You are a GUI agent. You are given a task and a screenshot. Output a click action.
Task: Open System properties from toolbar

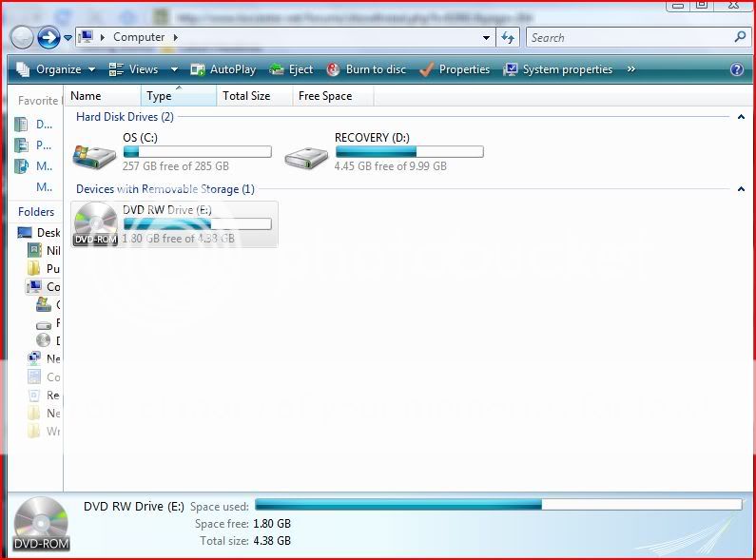pyautogui.click(x=557, y=69)
